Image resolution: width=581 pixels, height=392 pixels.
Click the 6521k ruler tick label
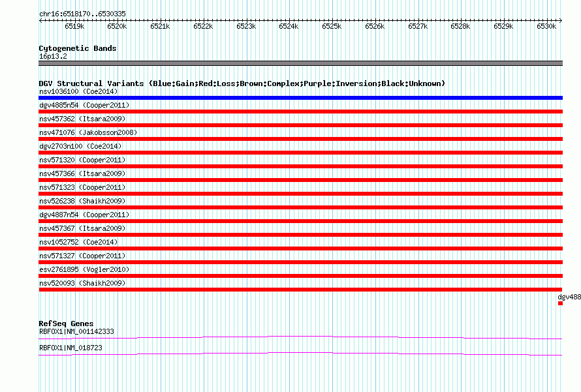pos(160,26)
